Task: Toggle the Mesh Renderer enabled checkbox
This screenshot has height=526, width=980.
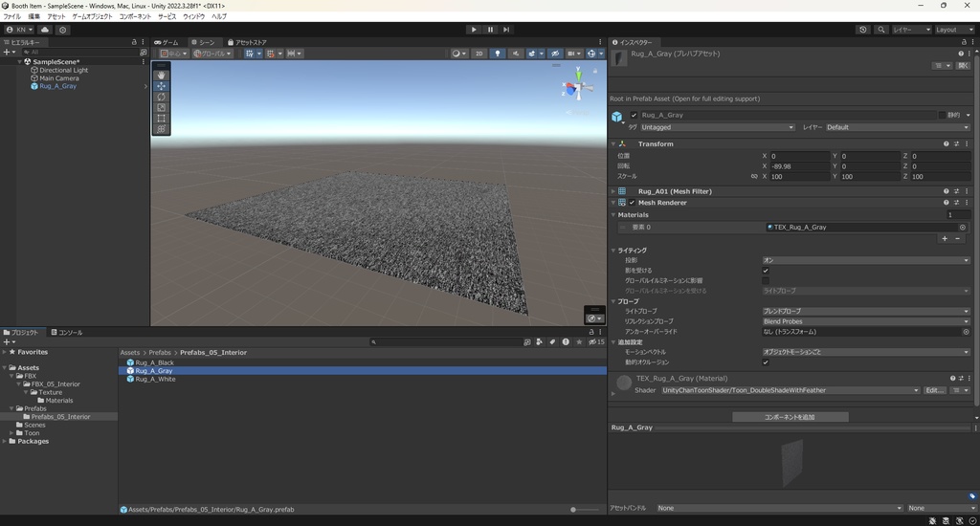Action: (x=632, y=203)
